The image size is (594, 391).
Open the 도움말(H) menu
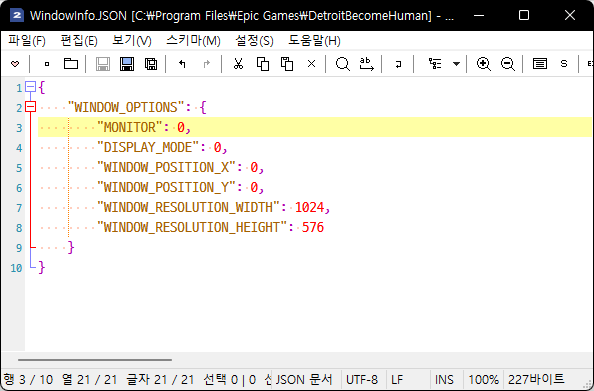click(314, 41)
